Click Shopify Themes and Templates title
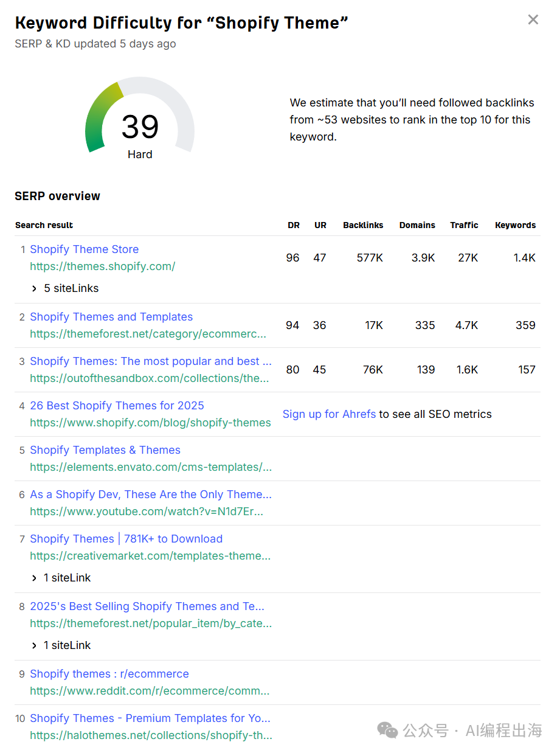This screenshot has height=753, width=560. pos(111,317)
